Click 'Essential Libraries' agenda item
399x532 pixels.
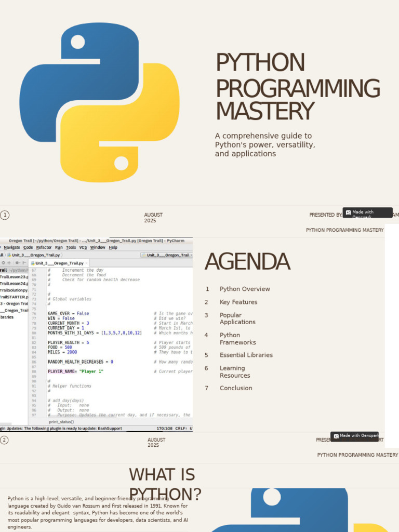point(246,355)
